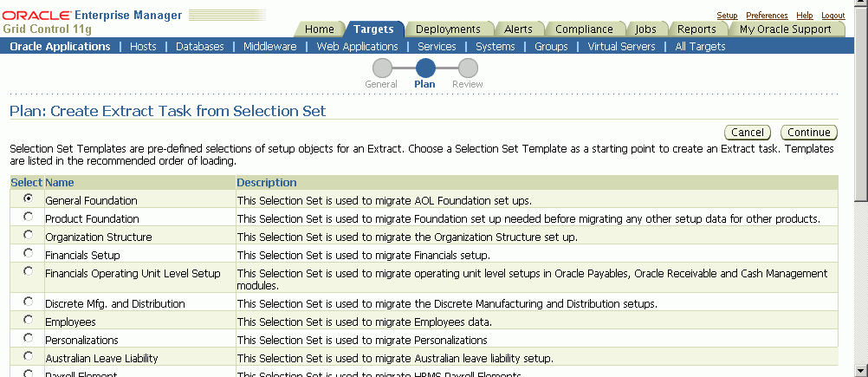Switch to the Targets tab

point(373,29)
